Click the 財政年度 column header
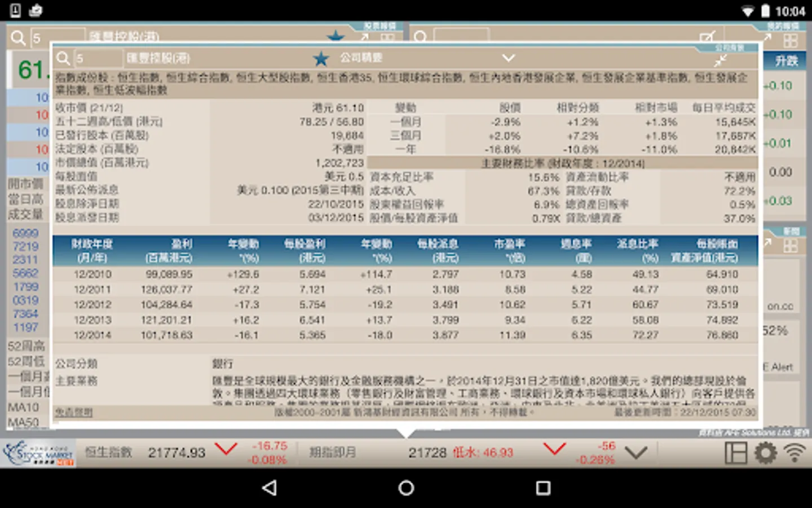This screenshot has width=812, height=508. (x=92, y=251)
